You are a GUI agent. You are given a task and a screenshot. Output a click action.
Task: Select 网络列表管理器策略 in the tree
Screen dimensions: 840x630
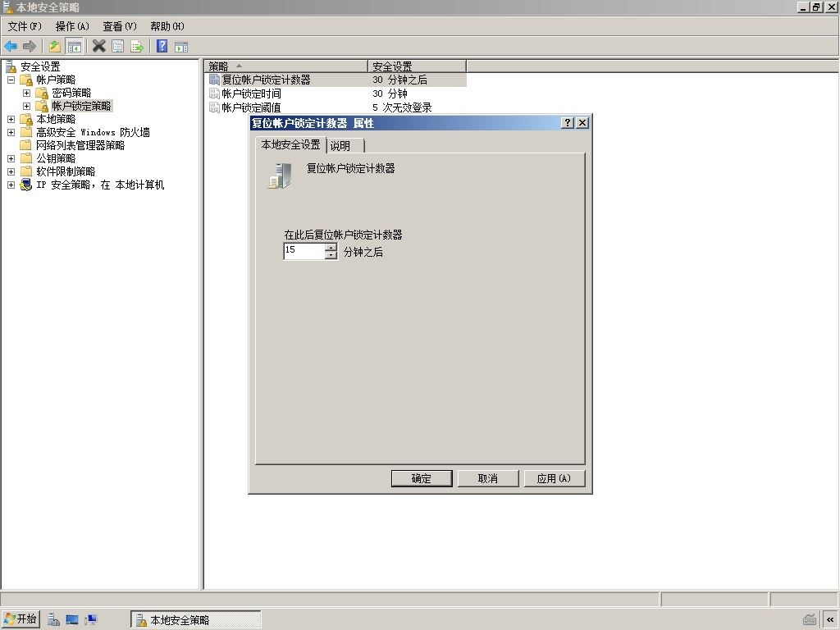[x=80, y=145]
